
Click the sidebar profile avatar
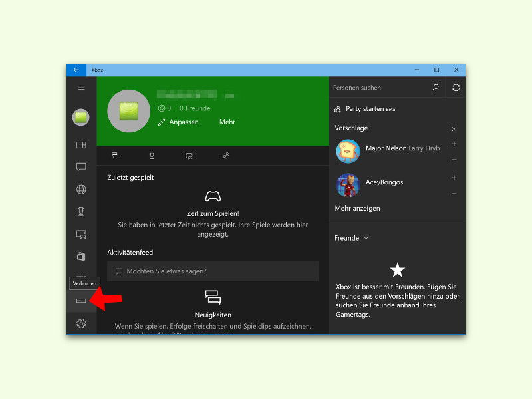(81, 118)
